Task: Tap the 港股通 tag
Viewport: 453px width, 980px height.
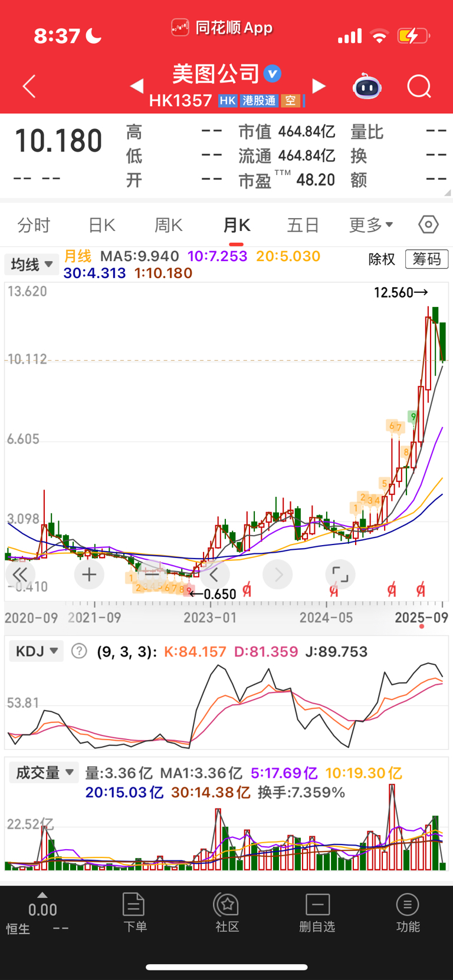Action: tap(259, 101)
